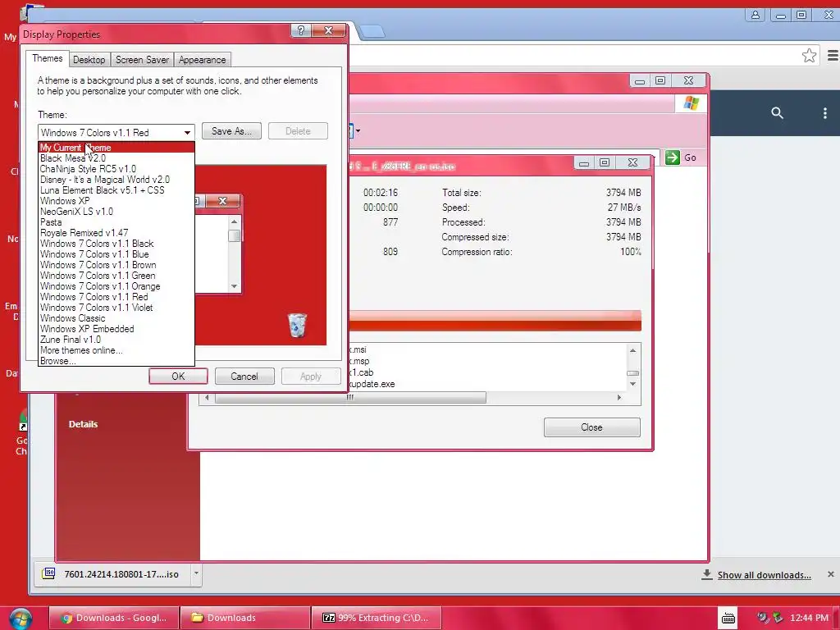Click the on-screen keyboard tray icon
The width and height of the screenshot is (840, 630).
[728, 619]
